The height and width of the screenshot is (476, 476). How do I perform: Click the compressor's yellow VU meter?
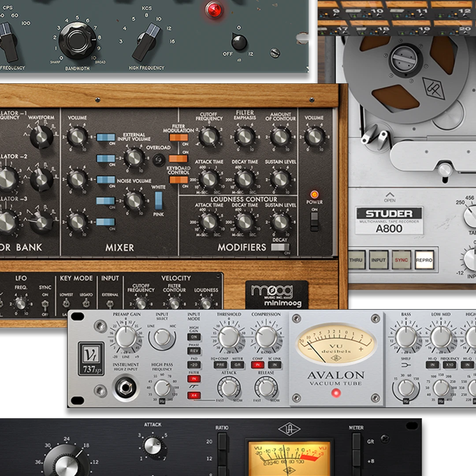tap(289, 458)
